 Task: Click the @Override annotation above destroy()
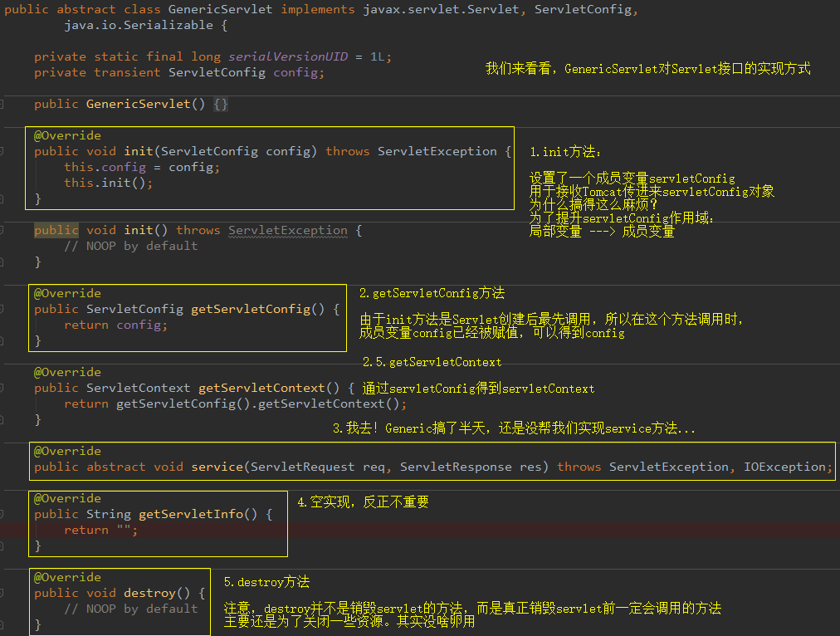coord(67,578)
